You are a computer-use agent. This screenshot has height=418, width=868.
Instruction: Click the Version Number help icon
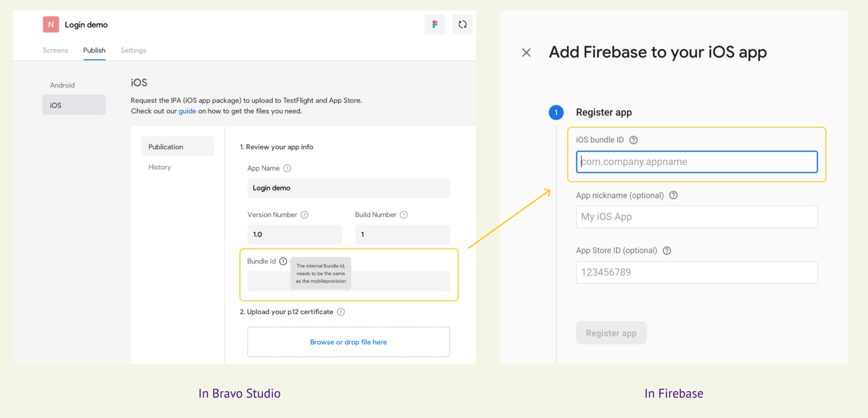[x=304, y=215]
